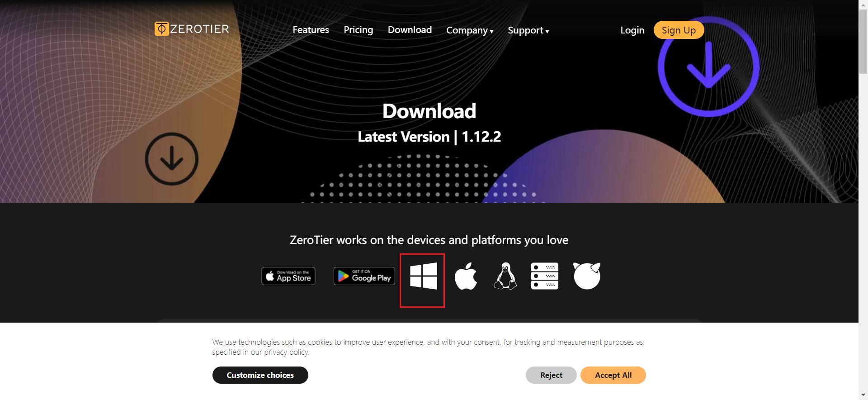
Task: Expand the Support dropdown menu
Action: tap(528, 30)
